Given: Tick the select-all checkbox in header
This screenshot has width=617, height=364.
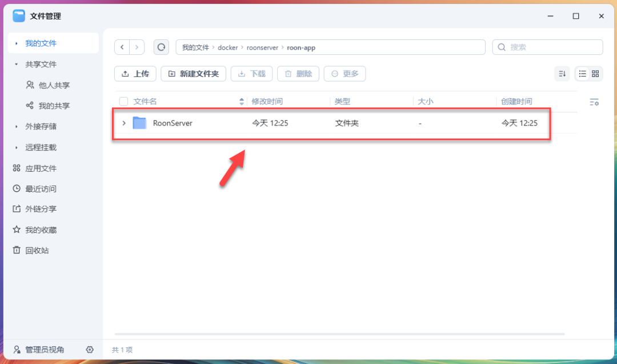Looking at the screenshot, I should (123, 102).
